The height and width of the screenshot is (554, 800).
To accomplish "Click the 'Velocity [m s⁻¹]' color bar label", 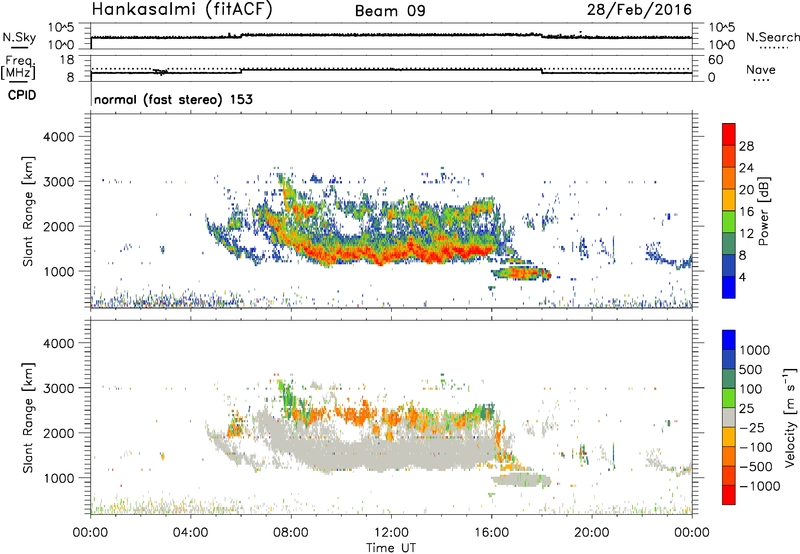I will point(790,417).
